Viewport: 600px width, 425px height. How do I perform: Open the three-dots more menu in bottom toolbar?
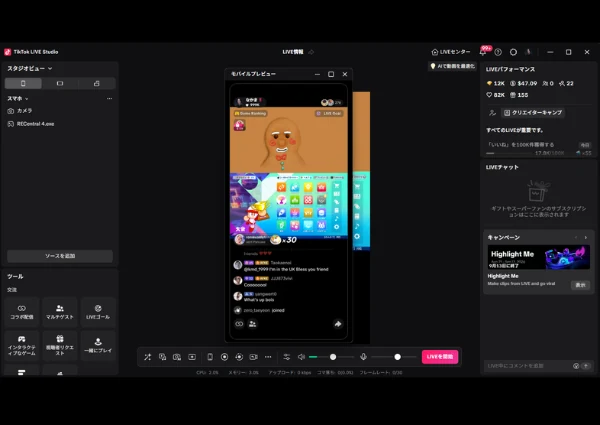point(268,357)
